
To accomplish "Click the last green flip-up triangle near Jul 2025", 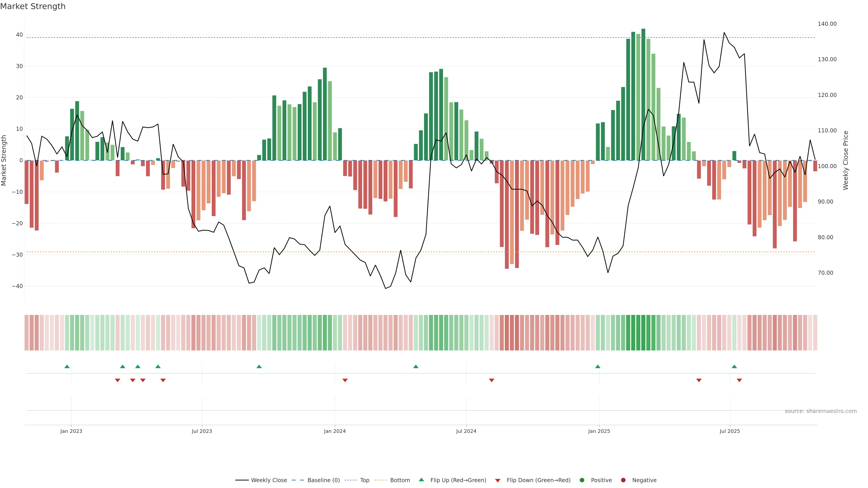I will (734, 366).
